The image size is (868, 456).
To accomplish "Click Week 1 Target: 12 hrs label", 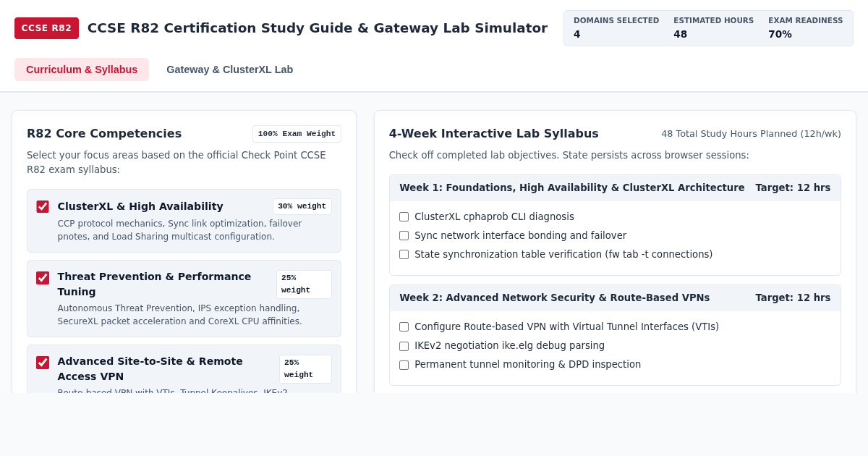I will [x=793, y=187].
